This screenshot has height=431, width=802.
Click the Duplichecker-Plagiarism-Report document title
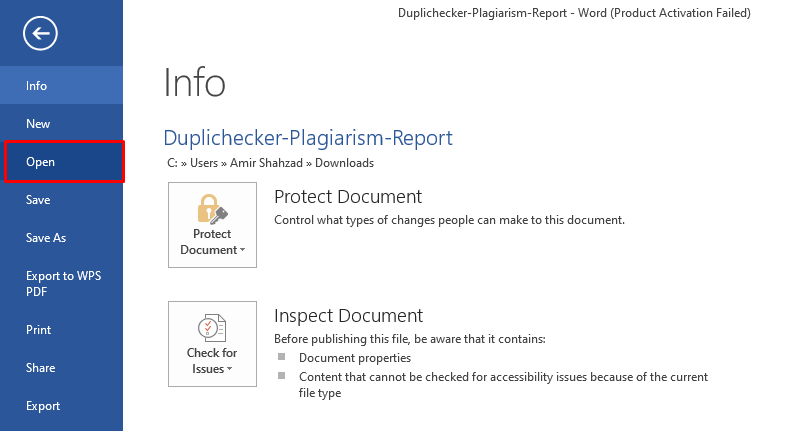308,138
